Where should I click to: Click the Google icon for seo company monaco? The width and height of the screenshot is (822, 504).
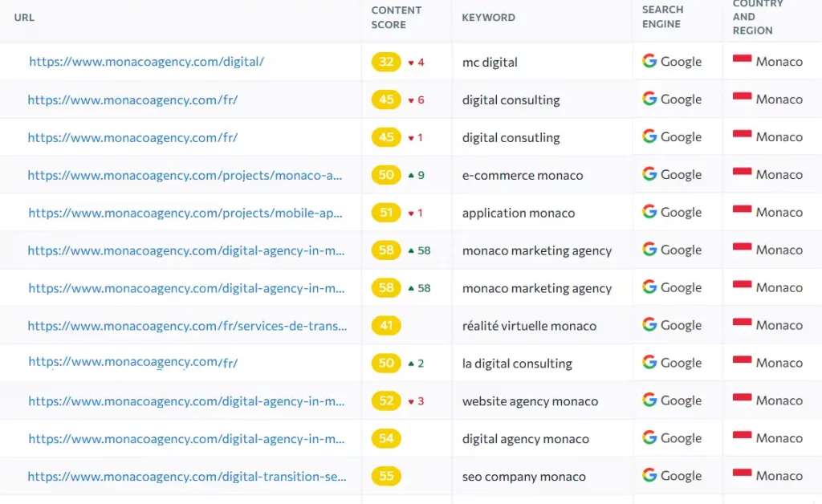click(649, 476)
